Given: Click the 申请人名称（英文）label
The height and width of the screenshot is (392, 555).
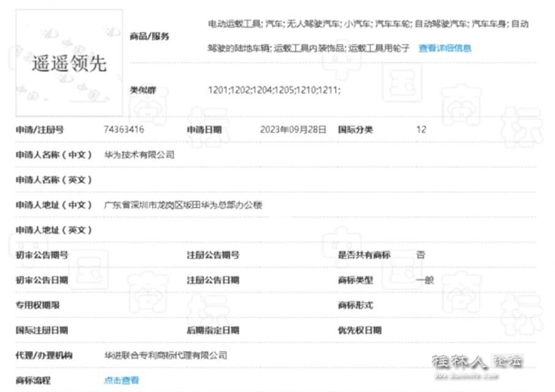Looking at the screenshot, I should pos(54,179).
